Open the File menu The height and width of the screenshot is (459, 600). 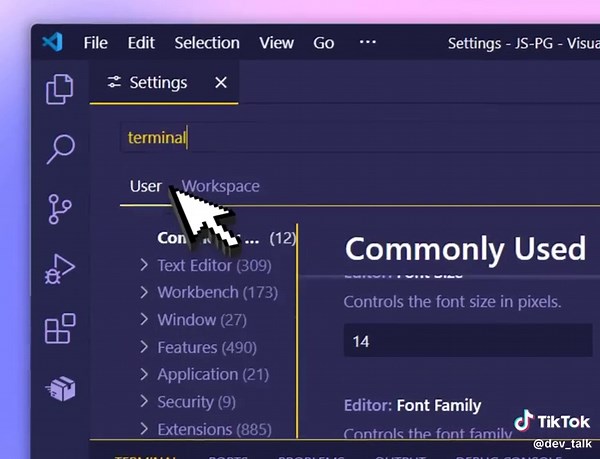[x=96, y=43]
